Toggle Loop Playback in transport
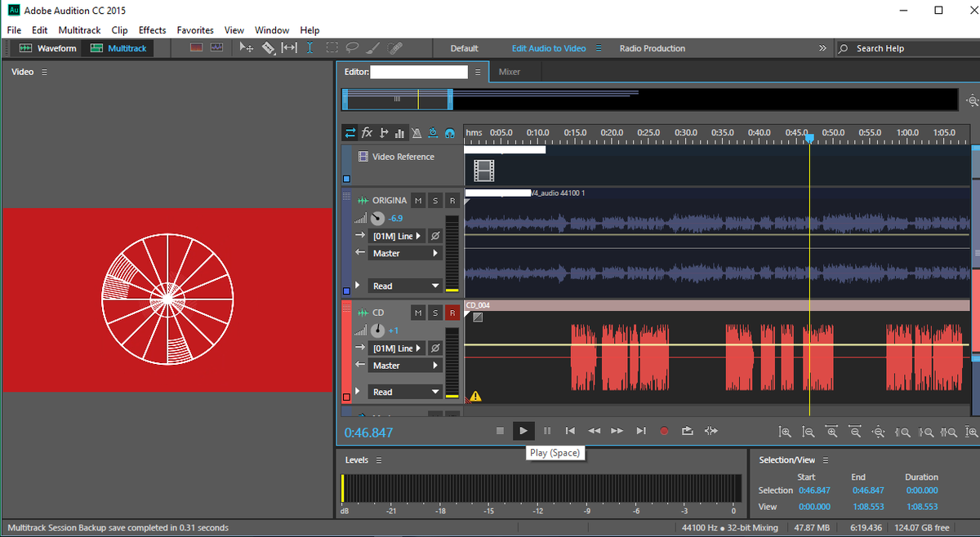This screenshot has height=537, width=980. tap(688, 431)
